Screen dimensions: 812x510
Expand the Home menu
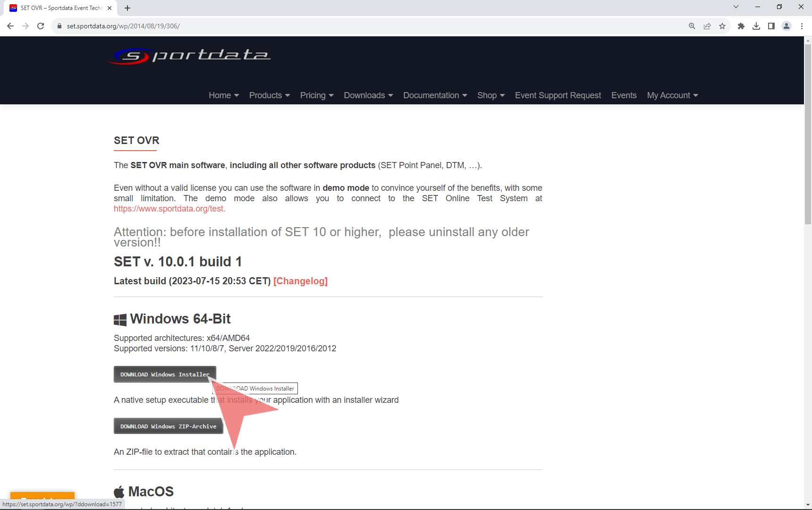pos(224,95)
